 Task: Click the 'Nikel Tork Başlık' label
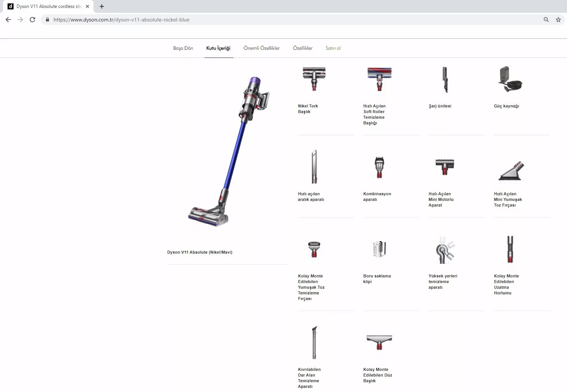pos(308,109)
